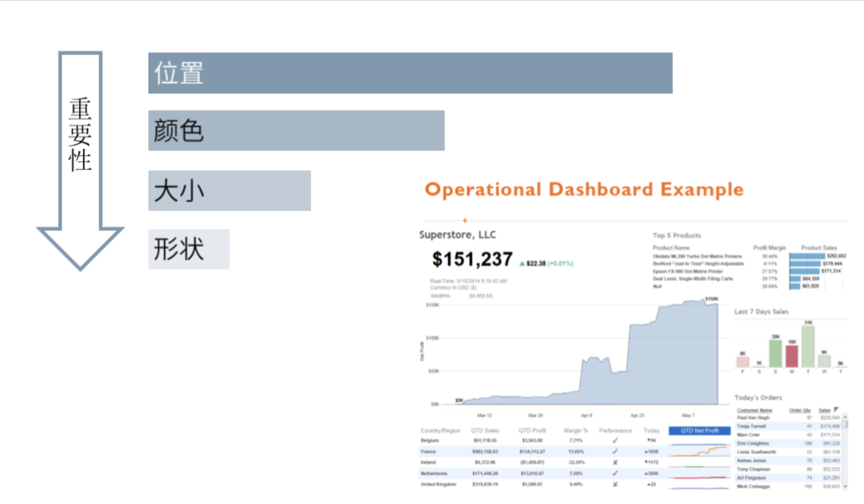This screenshot has width=864, height=504.
Task: Sort by the Customer Name header link
Action: tap(754, 410)
